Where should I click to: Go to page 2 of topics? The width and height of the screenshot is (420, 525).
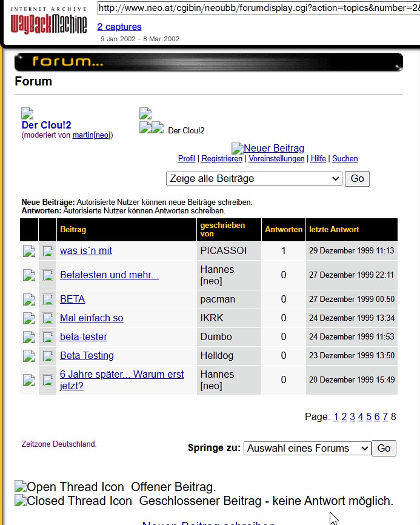tap(344, 417)
